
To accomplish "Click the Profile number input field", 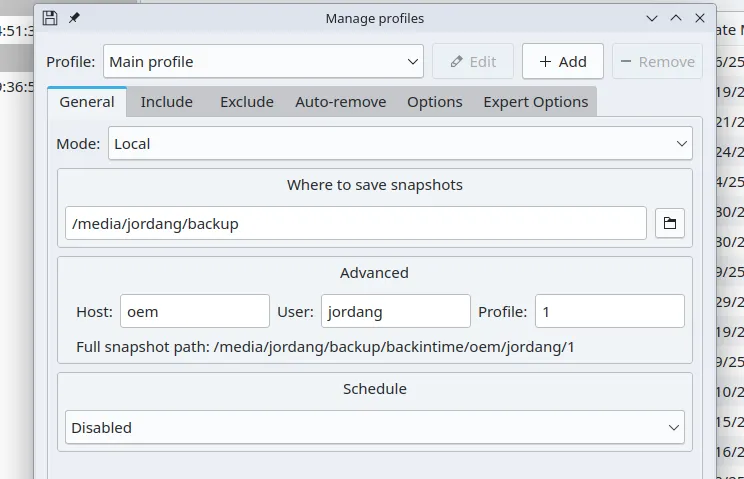I will [x=609, y=311].
